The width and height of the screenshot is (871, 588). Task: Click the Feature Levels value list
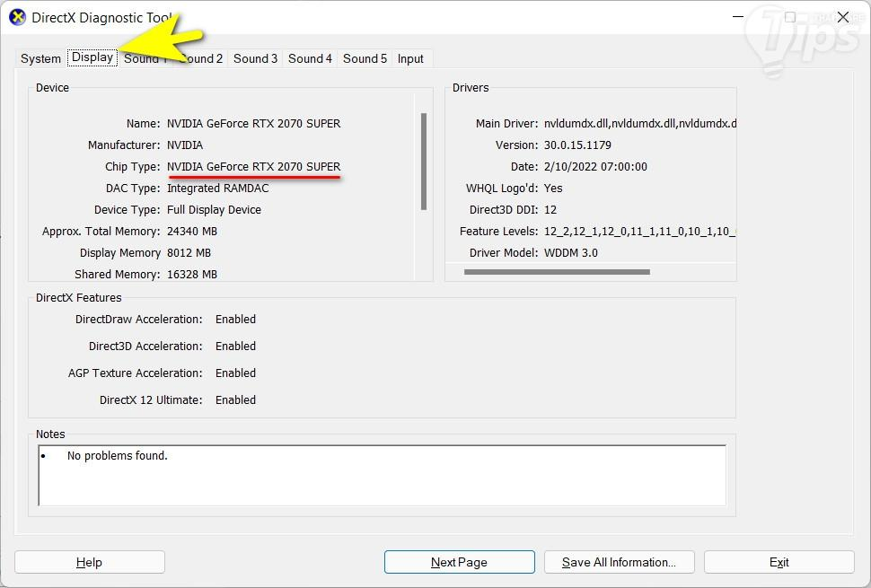640,231
